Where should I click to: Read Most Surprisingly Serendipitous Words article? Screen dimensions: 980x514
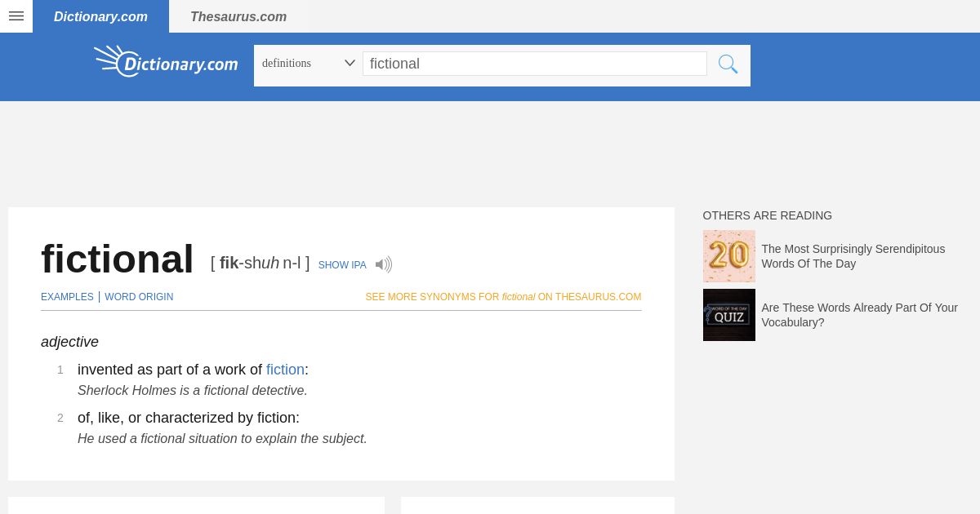853,256
